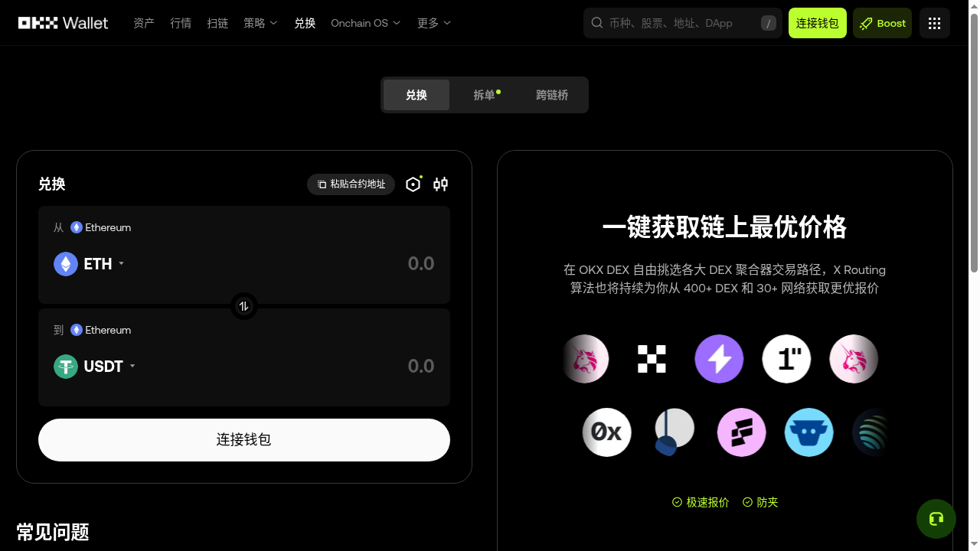Click the Boost button
The height and width of the screenshot is (551, 980).
click(x=882, y=23)
